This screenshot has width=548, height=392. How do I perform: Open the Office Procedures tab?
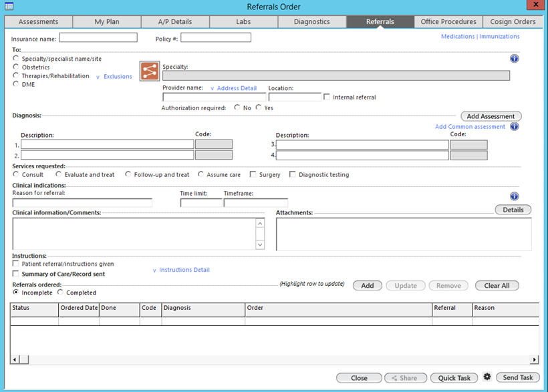coord(448,21)
